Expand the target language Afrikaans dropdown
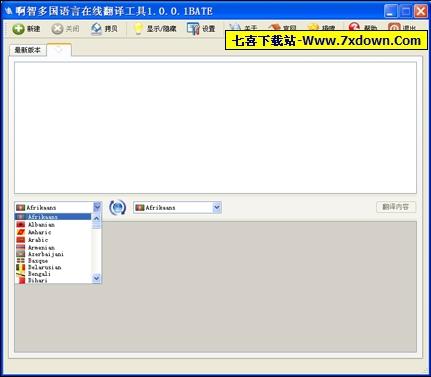The image size is (431, 377). 217,207
